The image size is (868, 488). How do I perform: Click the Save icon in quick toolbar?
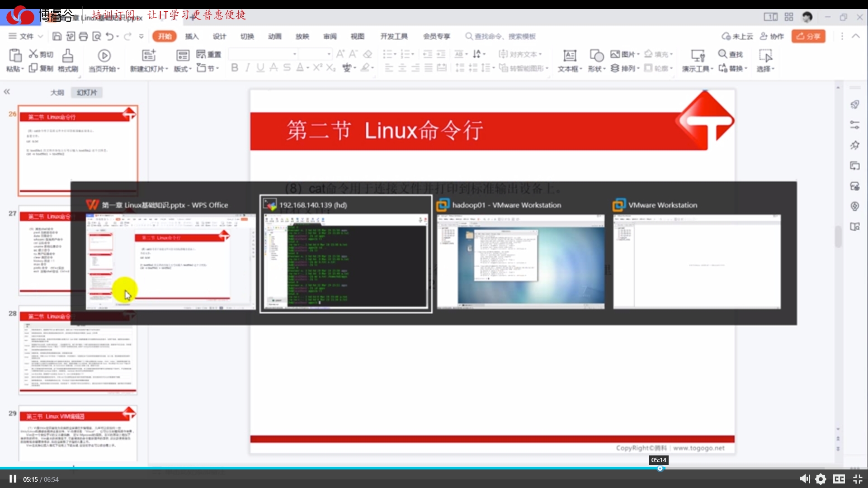[57, 36]
